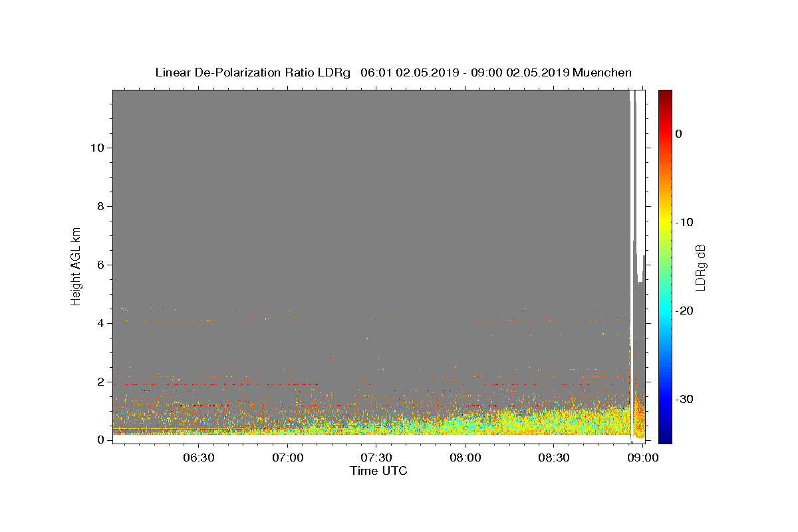Click the 'Height AGL km' axis label

(x=76, y=266)
